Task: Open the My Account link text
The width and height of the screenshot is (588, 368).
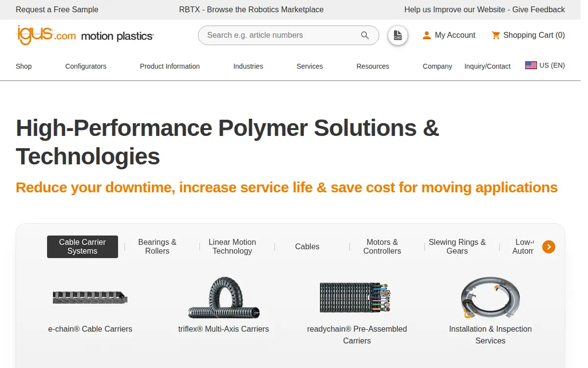Action: click(455, 35)
